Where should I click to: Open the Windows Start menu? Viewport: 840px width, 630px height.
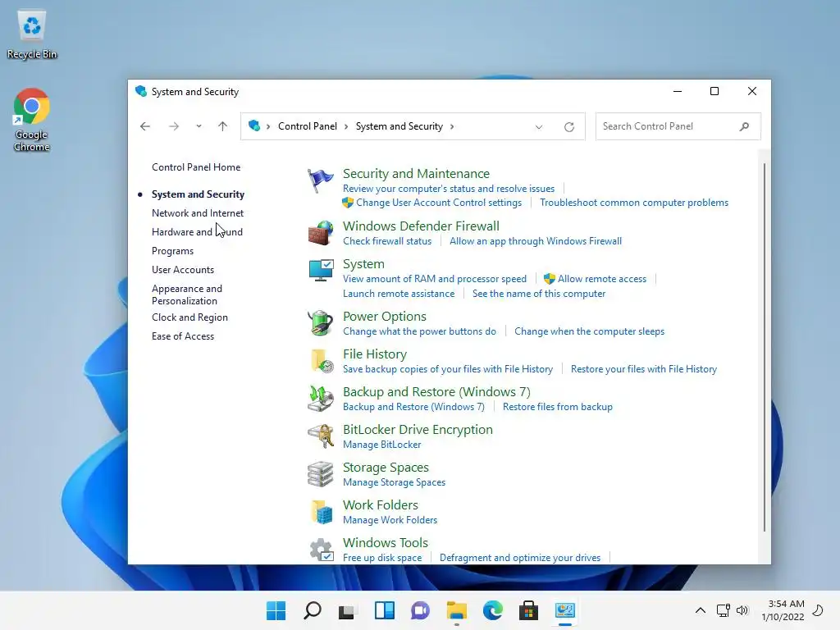[276, 610]
